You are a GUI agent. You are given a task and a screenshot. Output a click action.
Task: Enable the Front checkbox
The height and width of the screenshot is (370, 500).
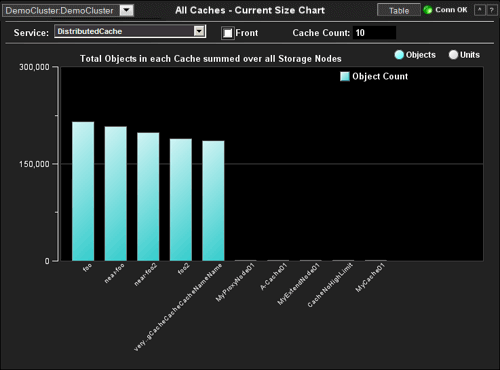point(228,33)
